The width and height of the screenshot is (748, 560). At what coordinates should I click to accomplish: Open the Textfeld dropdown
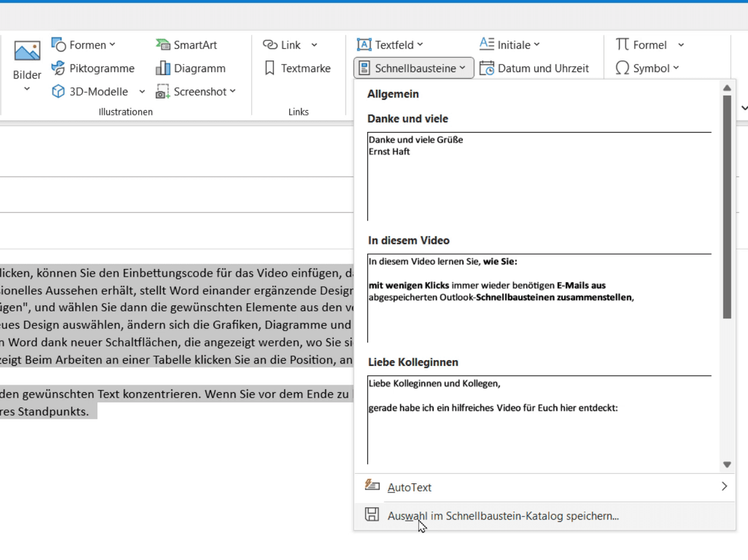[390, 45]
